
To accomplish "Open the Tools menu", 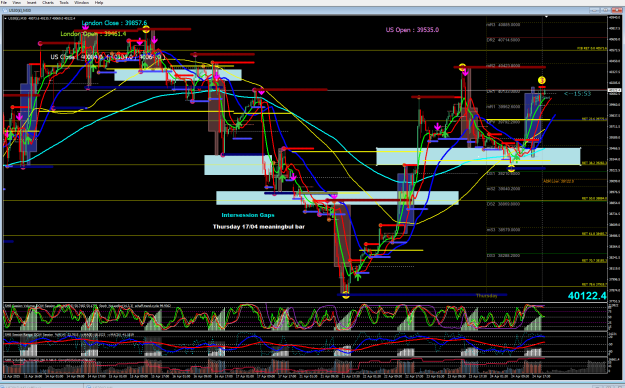I will (x=64, y=2).
